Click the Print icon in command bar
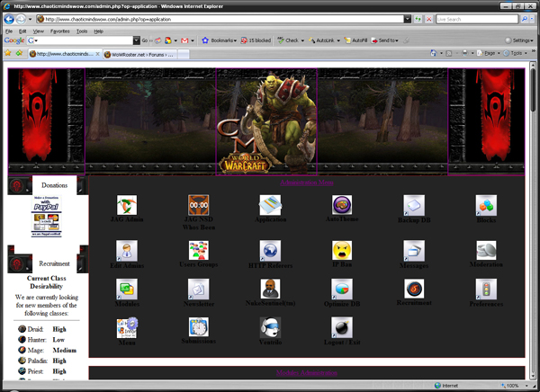This screenshot has height=392, width=540. coord(465,53)
